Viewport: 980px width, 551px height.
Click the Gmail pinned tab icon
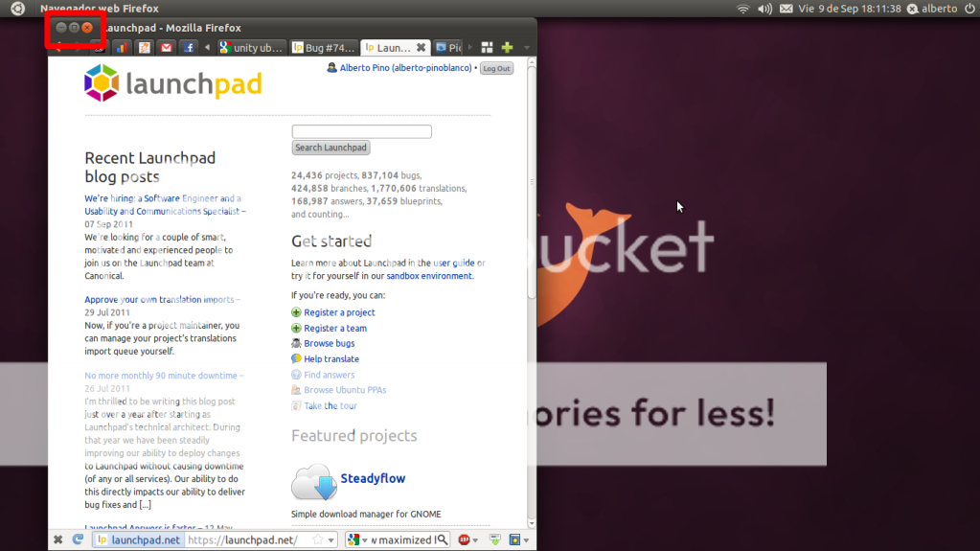[166, 47]
